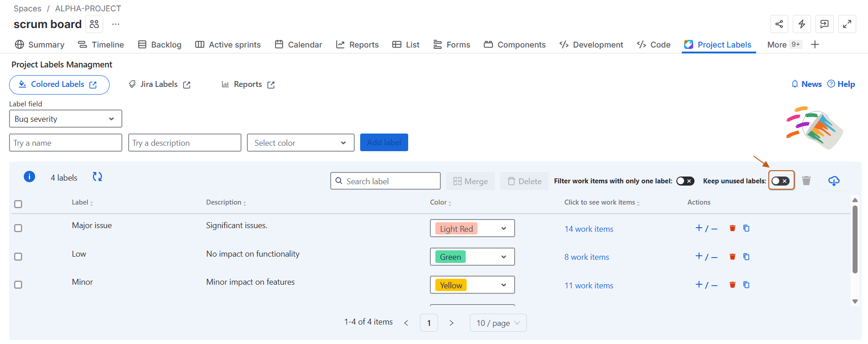The height and width of the screenshot is (344, 868).
Task: Click the cloud download icon
Action: (834, 181)
